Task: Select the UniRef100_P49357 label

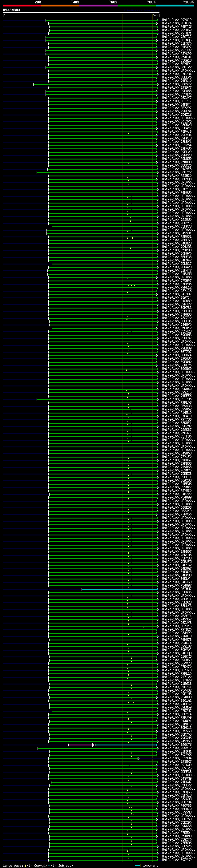Action: click(x=177, y=619)
